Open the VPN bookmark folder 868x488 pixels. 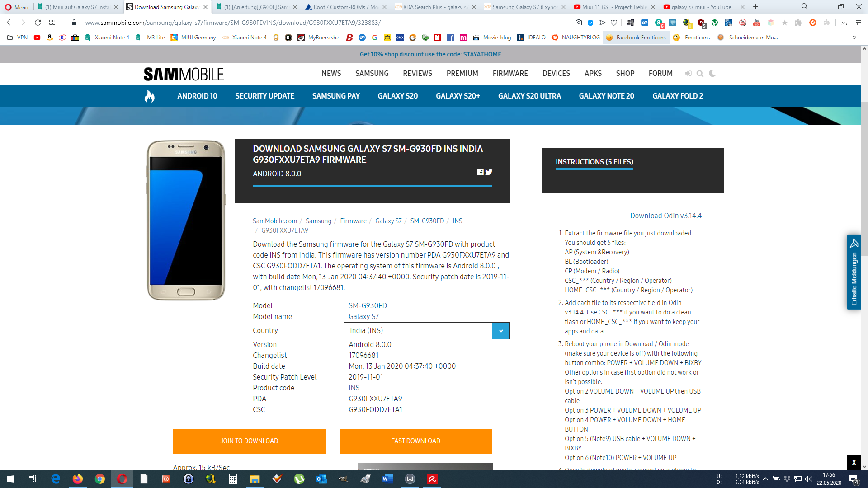[x=18, y=38]
